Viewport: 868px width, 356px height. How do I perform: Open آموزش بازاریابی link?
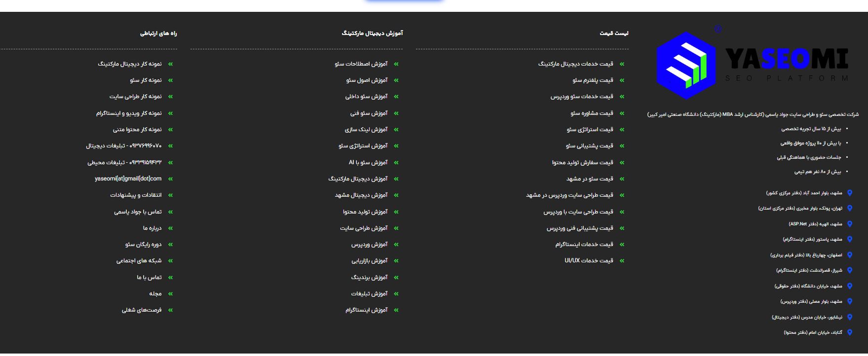pyautogui.click(x=370, y=261)
